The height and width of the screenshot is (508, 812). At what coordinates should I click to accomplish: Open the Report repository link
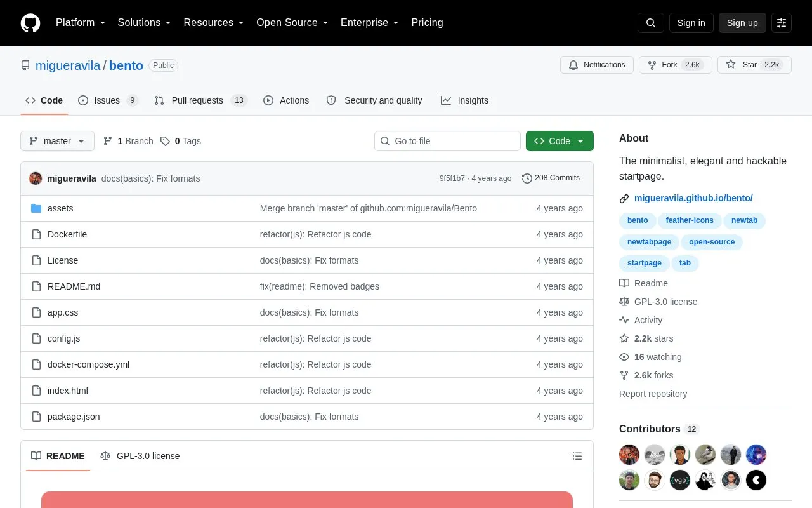pos(653,394)
